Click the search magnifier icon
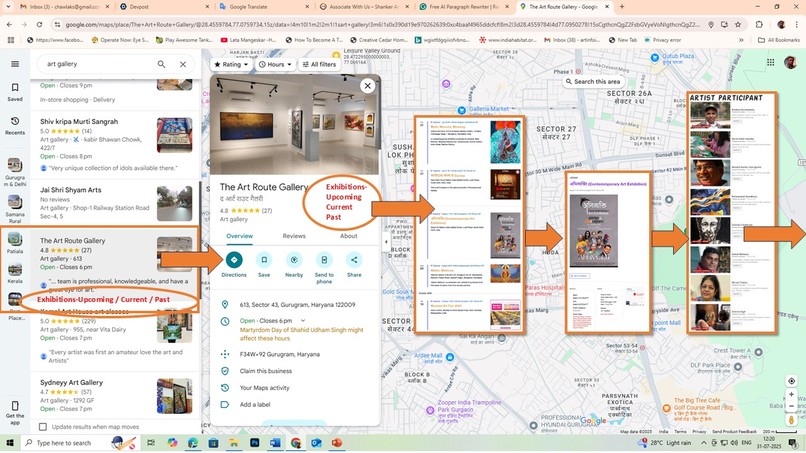The height and width of the screenshot is (453, 806). point(161,64)
